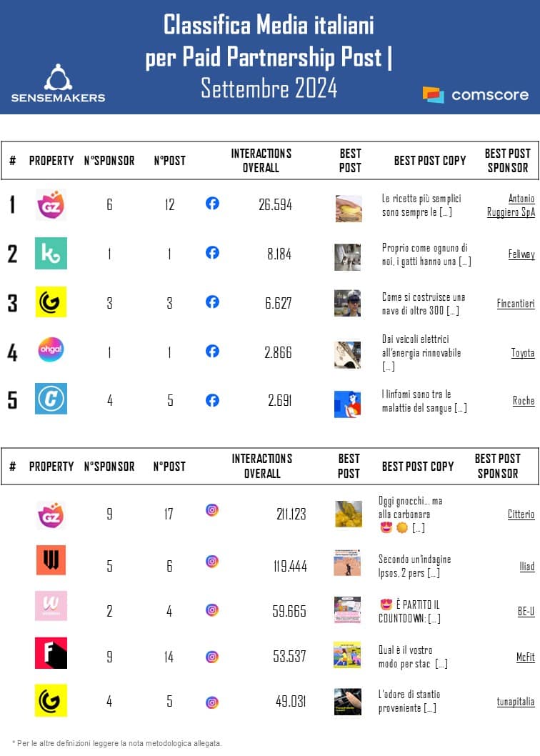View the Roche lymphoma best post thumbnail
The width and height of the screenshot is (540, 756).
[347, 404]
